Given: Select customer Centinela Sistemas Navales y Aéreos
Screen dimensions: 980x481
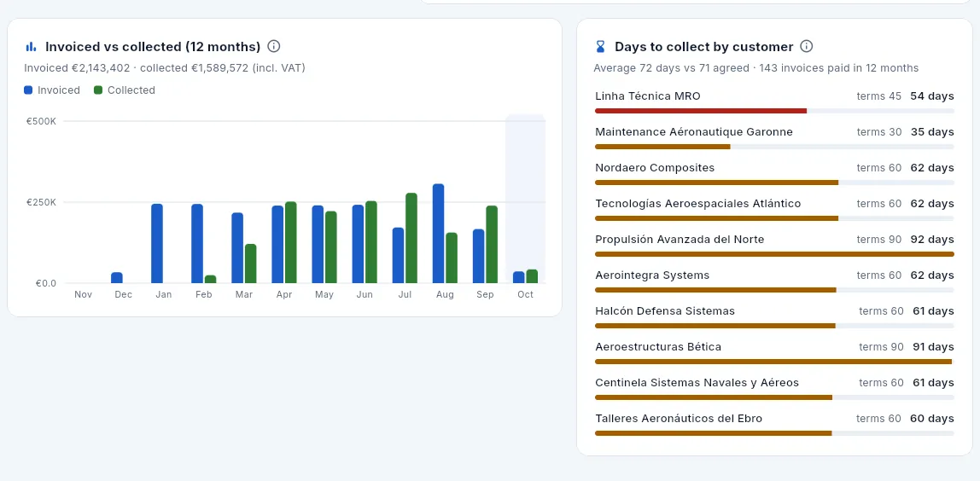Looking at the screenshot, I should (x=697, y=382).
